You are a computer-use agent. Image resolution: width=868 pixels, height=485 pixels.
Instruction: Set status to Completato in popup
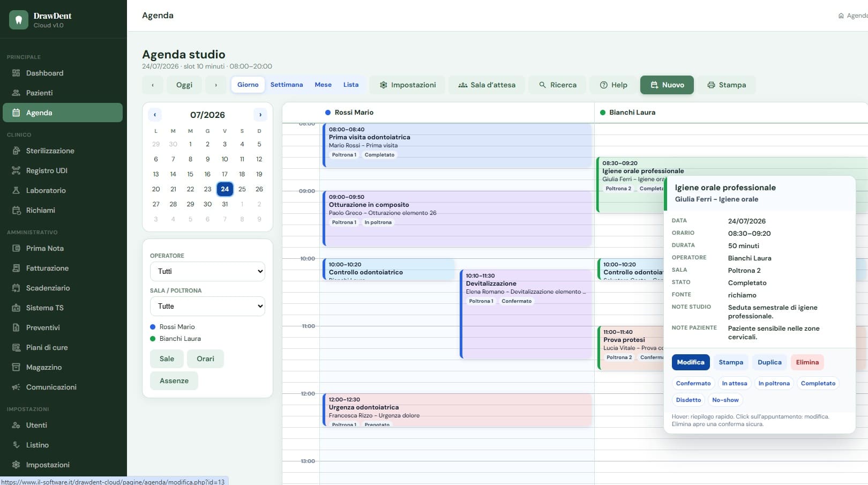tap(818, 383)
